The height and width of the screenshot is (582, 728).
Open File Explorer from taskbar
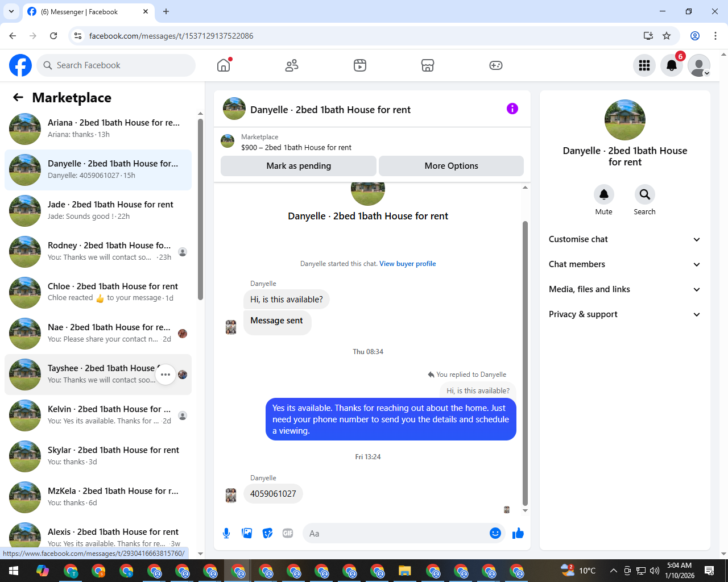tap(404, 571)
